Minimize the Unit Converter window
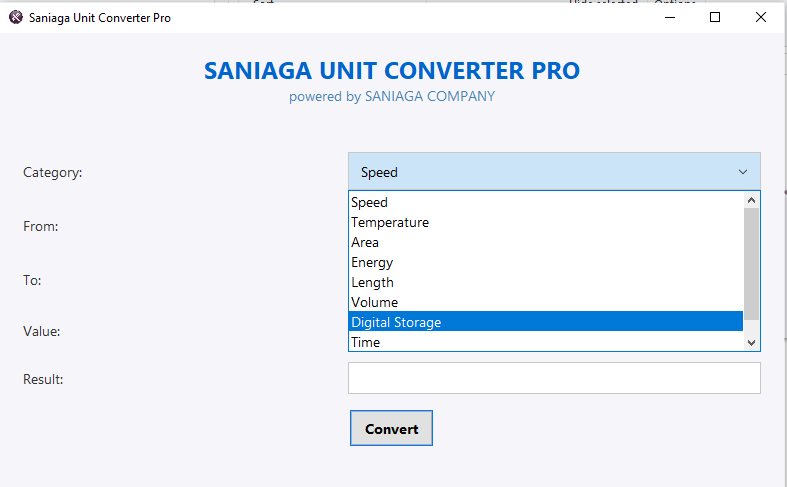Image resolution: width=787 pixels, height=487 pixels. point(670,18)
